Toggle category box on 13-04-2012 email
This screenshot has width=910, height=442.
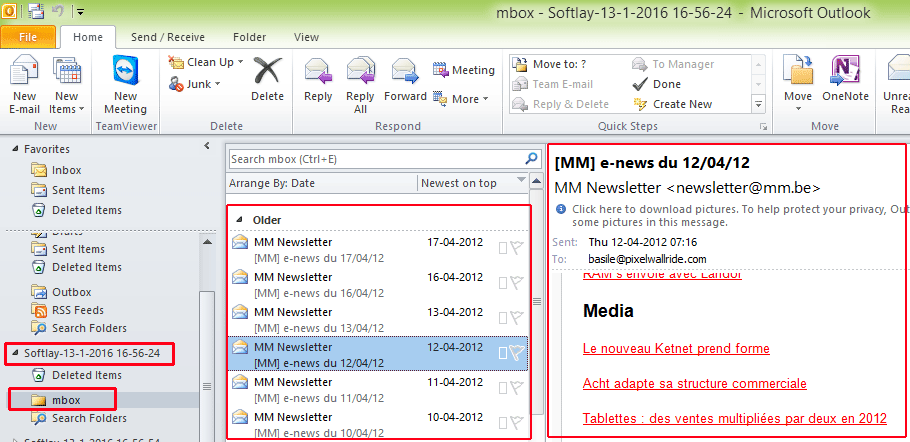click(503, 318)
